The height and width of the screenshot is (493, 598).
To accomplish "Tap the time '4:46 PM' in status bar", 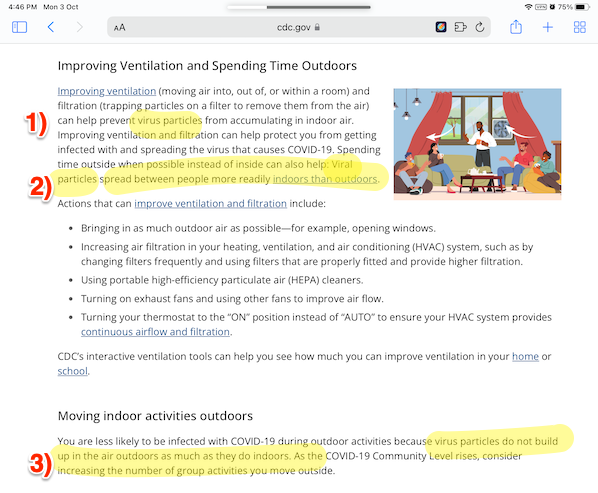I will pos(23,7).
